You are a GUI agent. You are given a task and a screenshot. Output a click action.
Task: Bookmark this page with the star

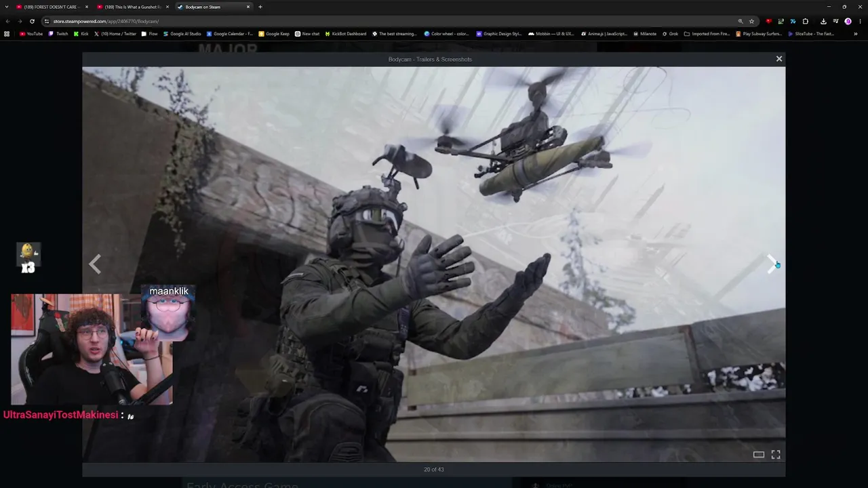point(751,21)
